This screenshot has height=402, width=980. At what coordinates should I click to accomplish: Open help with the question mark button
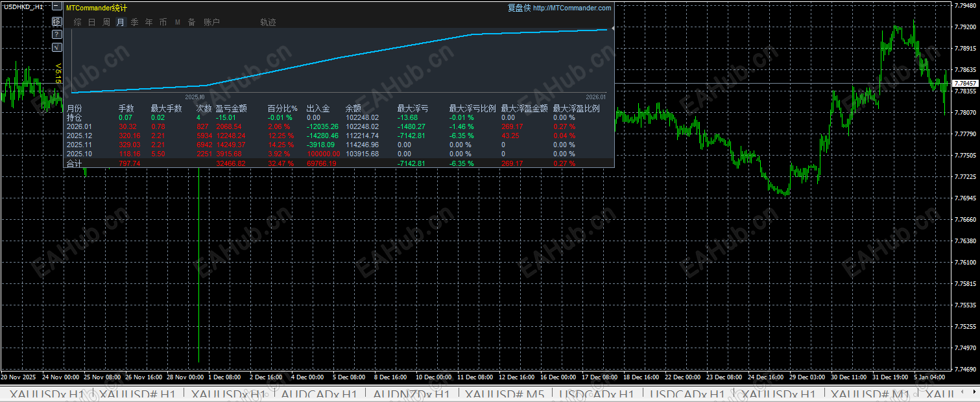click(x=57, y=34)
